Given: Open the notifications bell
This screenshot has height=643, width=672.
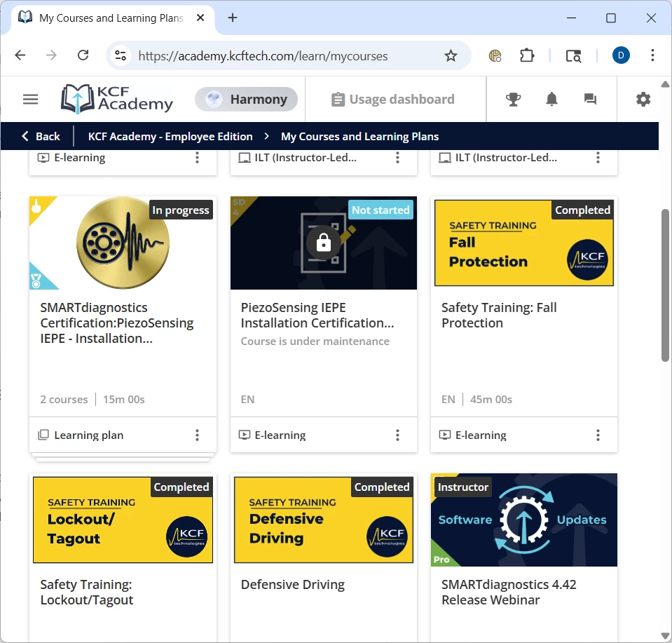Looking at the screenshot, I should pos(551,99).
